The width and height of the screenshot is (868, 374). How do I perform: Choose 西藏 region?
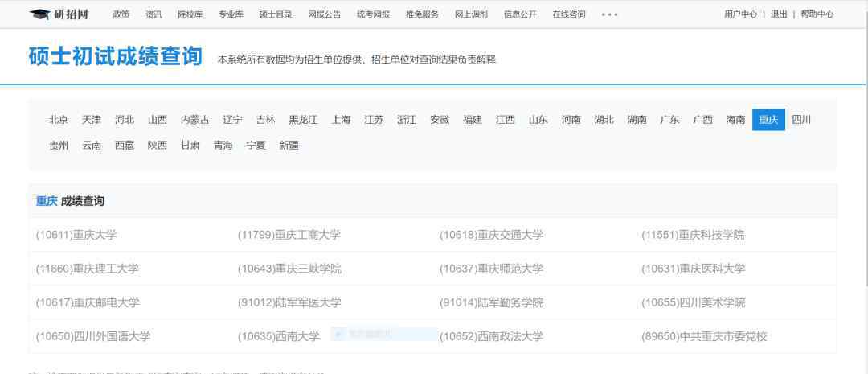point(125,146)
